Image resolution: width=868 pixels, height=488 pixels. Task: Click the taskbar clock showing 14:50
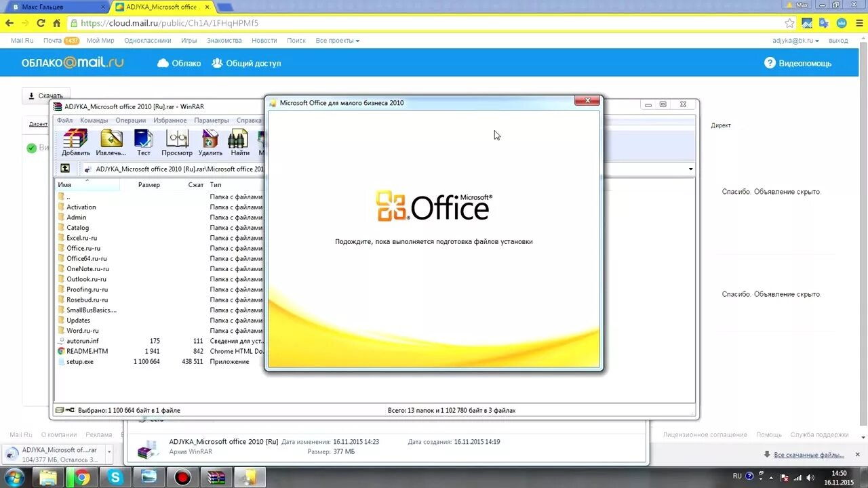[x=840, y=477]
